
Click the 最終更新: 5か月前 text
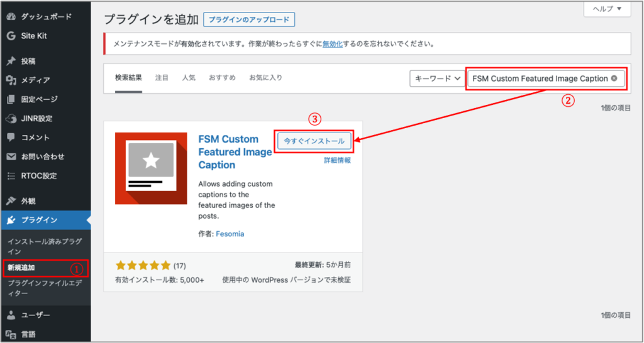pyautogui.click(x=323, y=266)
